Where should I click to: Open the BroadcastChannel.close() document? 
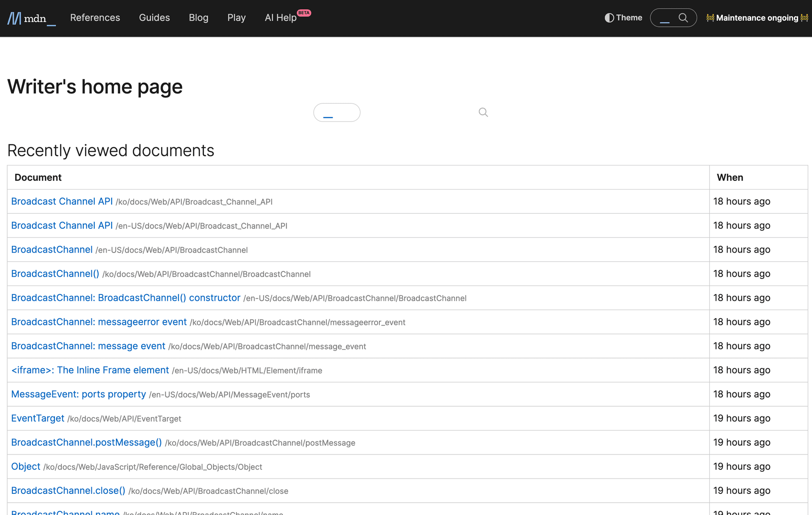pos(68,491)
